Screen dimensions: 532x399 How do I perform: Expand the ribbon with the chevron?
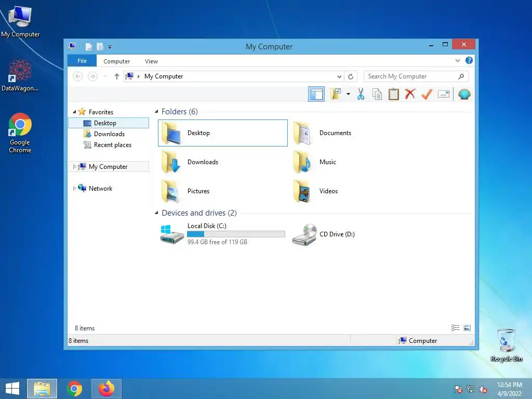[x=457, y=60]
